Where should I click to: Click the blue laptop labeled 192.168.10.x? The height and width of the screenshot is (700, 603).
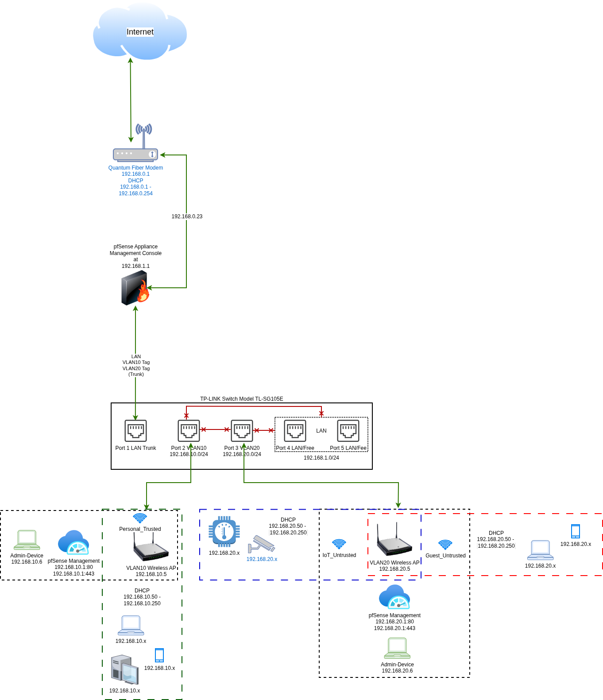[131, 625]
